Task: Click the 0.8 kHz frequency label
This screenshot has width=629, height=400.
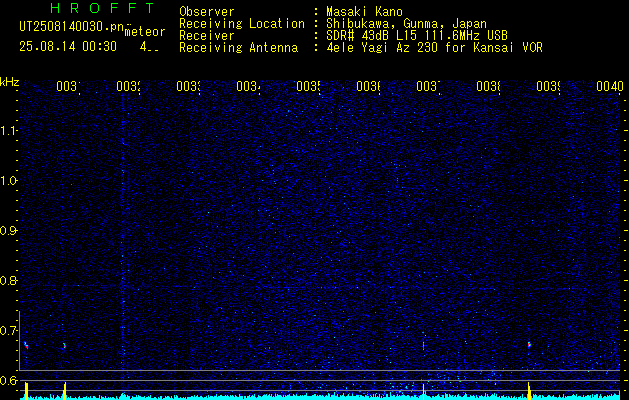Action: [x=8, y=280]
